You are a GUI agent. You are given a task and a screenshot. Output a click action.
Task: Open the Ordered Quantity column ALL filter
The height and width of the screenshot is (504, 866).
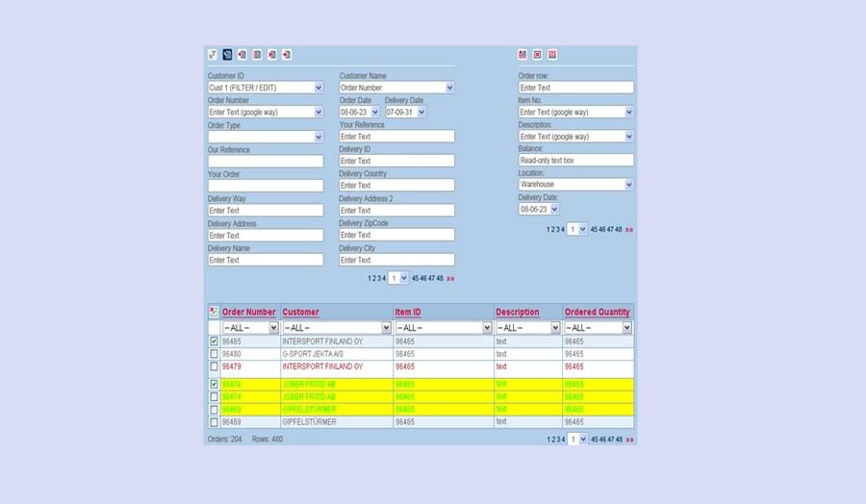coord(626,328)
